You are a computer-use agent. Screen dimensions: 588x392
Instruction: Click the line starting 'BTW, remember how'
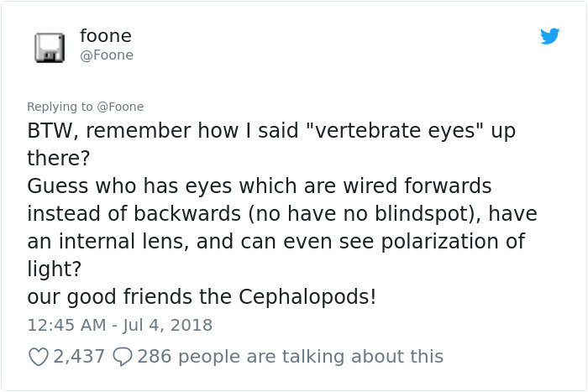(x=271, y=130)
